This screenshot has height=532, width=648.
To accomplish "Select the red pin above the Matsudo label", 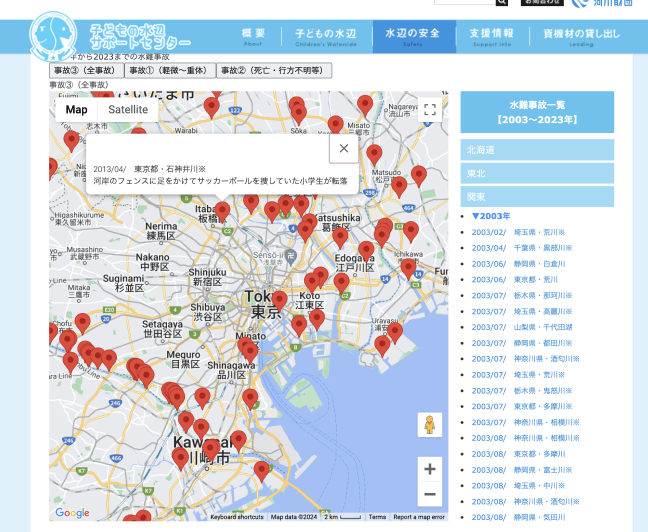I will (374, 155).
